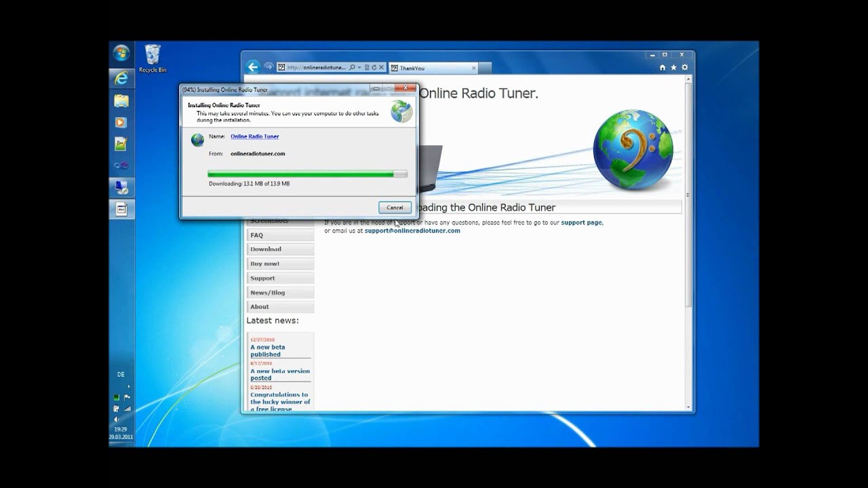868x488 pixels.
Task: Select the installer setup taskbar icon
Action: pos(121,187)
